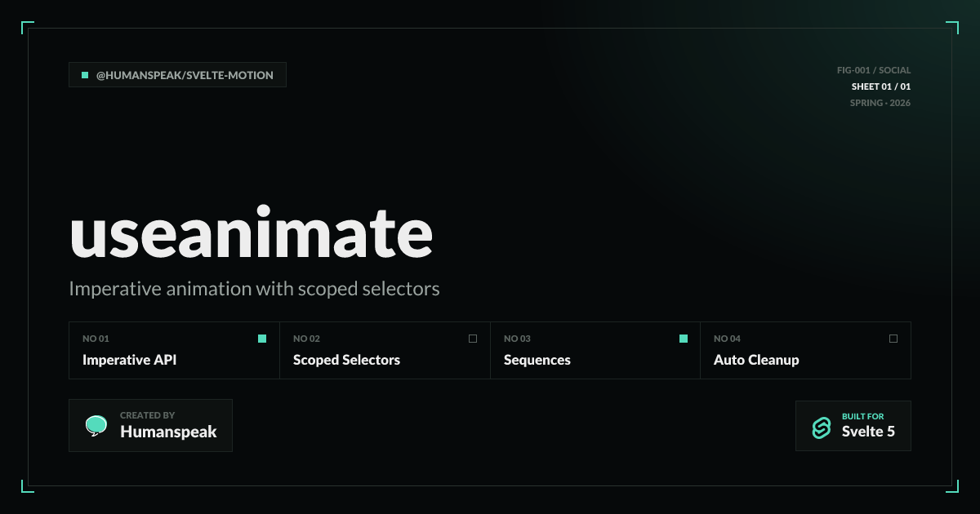Click the Humanspeak speech bubble logo
The width and height of the screenshot is (980, 514).
click(96, 426)
